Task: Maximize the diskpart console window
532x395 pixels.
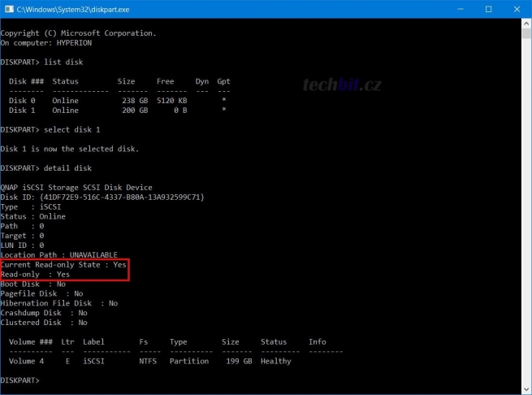Action: [x=488, y=8]
